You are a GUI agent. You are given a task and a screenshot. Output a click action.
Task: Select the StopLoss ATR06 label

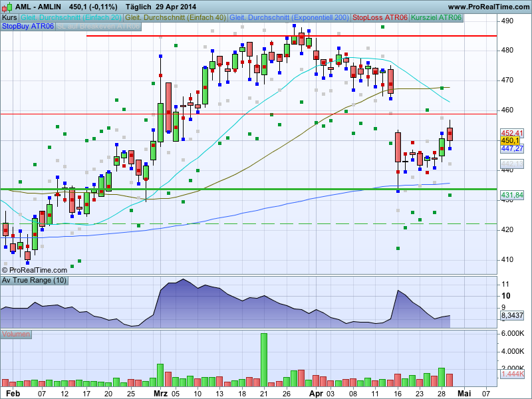[x=380, y=18]
